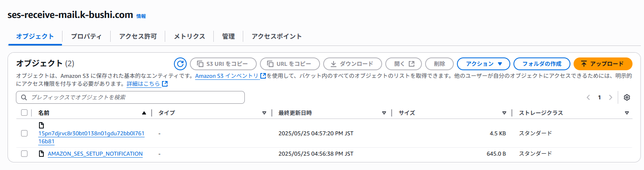This screenshot has height=170, width=644.
Task: Open the 情報 link beside bucket name
Action: click(x=141, y=16)
